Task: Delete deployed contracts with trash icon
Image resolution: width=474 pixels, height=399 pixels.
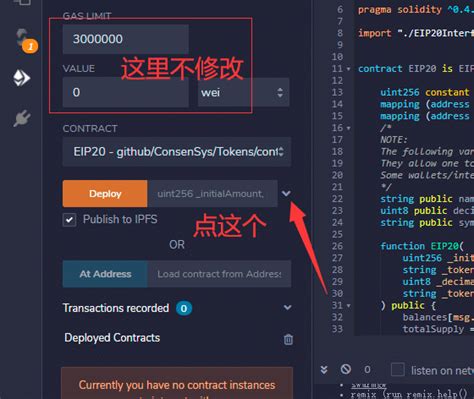Action: pyautogui.click(x=288, y=339)
